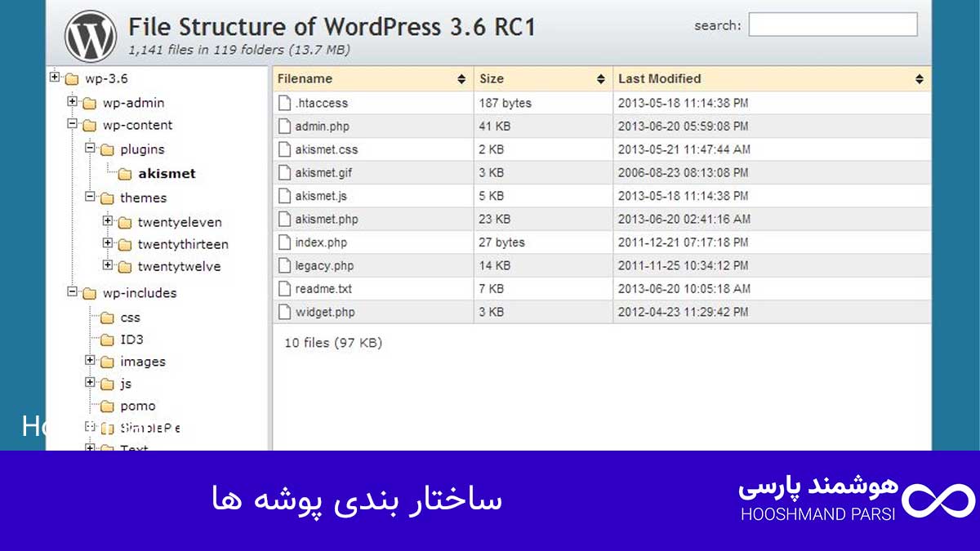
Task: Click the admin.php filename
Action: tap(322, 127)
